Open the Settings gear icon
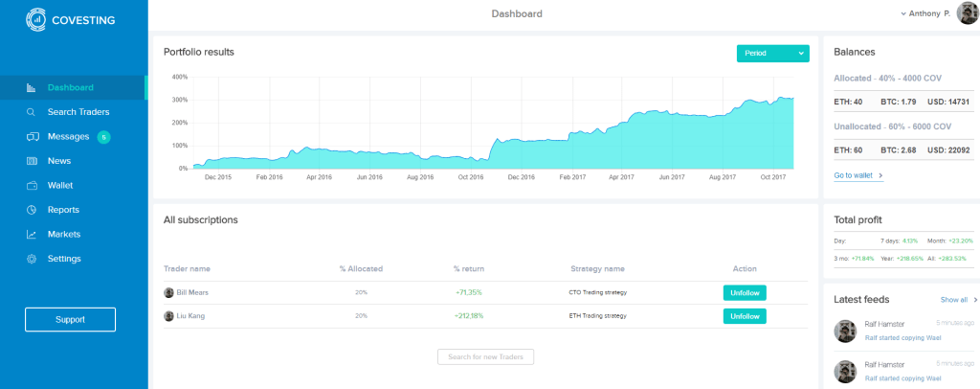980x389 pixels. click(x=32, y=259)
